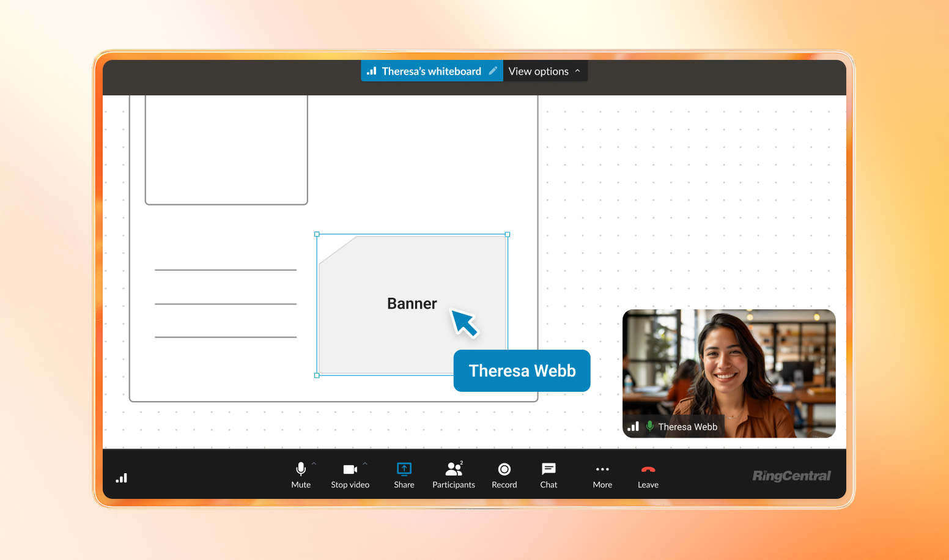Click the pencil annotate icon beside whiteboard title

(x=493, y=71)
